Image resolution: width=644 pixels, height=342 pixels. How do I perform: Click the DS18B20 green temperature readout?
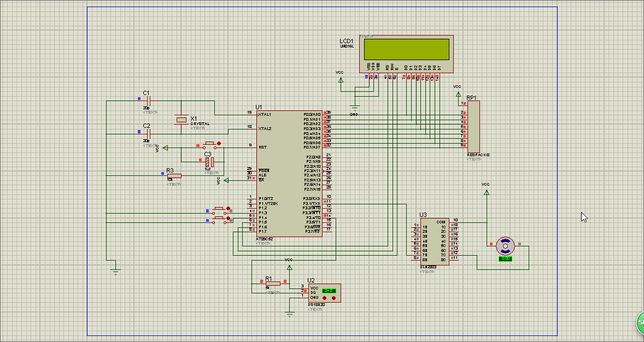329,290
